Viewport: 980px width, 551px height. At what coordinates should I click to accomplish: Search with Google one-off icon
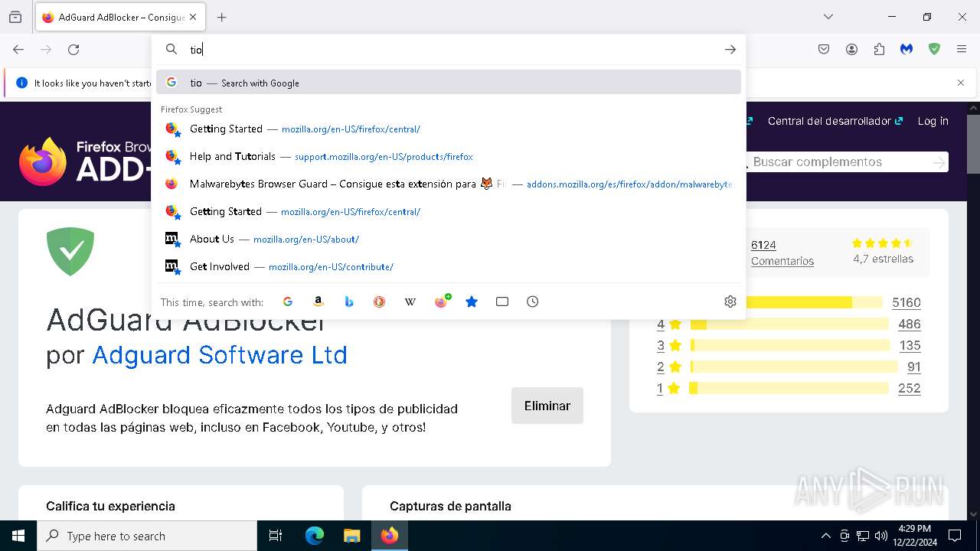tap(288, 302)
